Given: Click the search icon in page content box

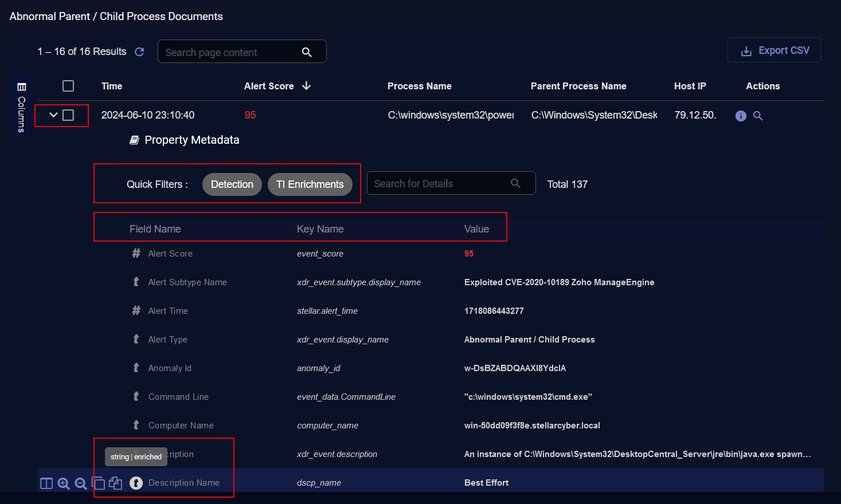Looking at the screenshot, I should tap(307, 52).
